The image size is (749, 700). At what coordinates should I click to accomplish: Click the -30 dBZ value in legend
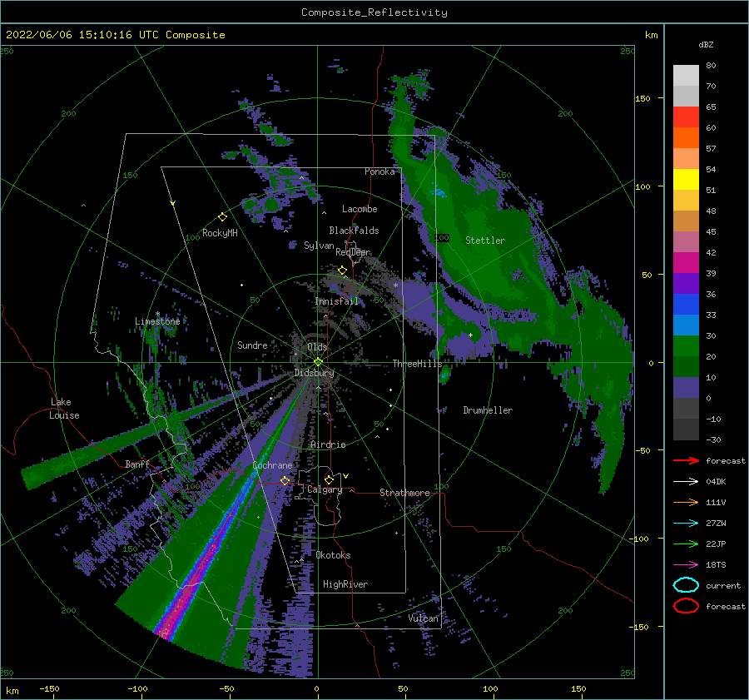coord(714,439)
